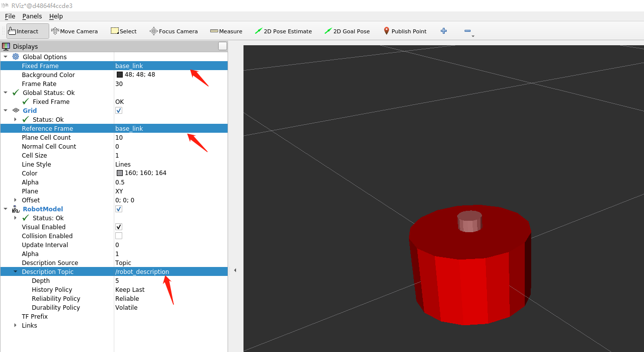Uncheck the RobotModel display checkbox
The image size is (644, 352).
tap(119, 209)
